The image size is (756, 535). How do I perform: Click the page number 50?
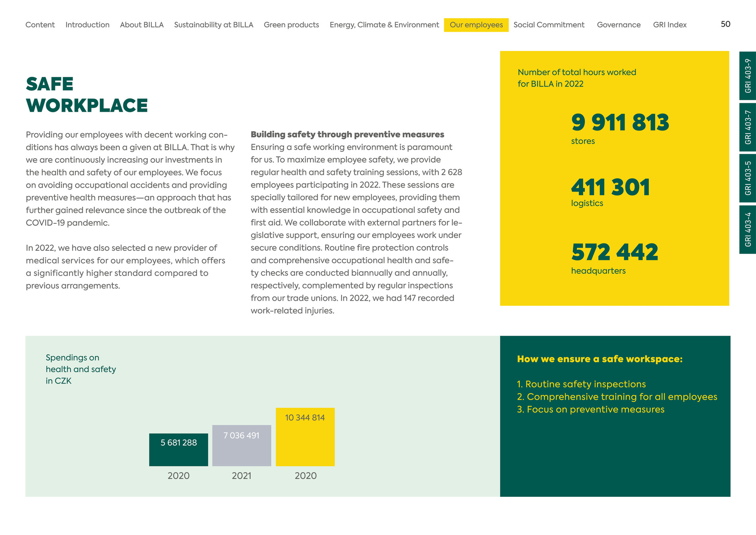[x=725, y=24]
